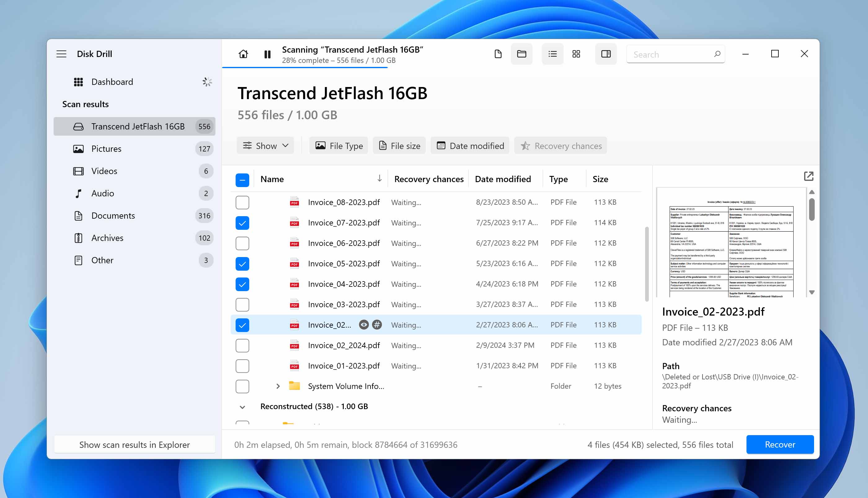Click the list view icon in toolbar
This screenshot has height=498, width=868.
tap(552, 54)
